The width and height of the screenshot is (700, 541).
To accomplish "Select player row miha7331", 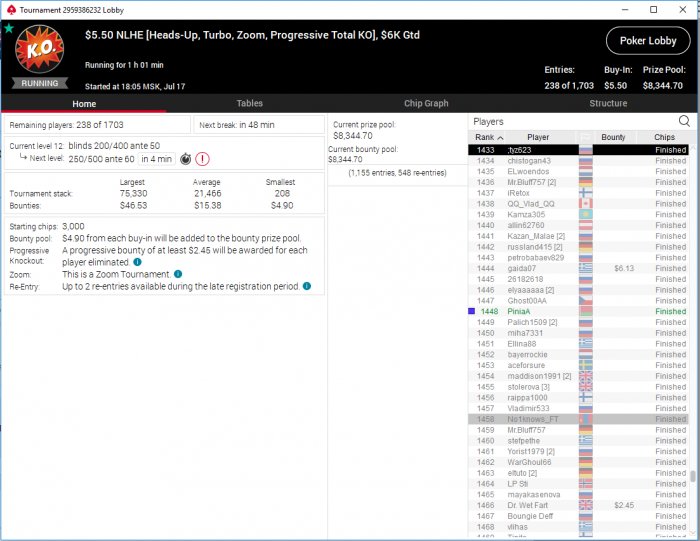I will tap(578, 333).
